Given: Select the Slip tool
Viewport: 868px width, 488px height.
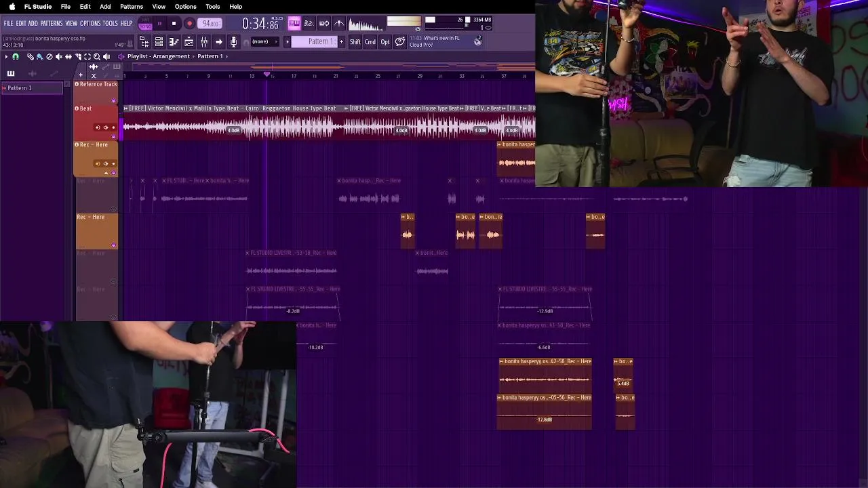Looking at the screenshot, I should (x=68, y=57).
